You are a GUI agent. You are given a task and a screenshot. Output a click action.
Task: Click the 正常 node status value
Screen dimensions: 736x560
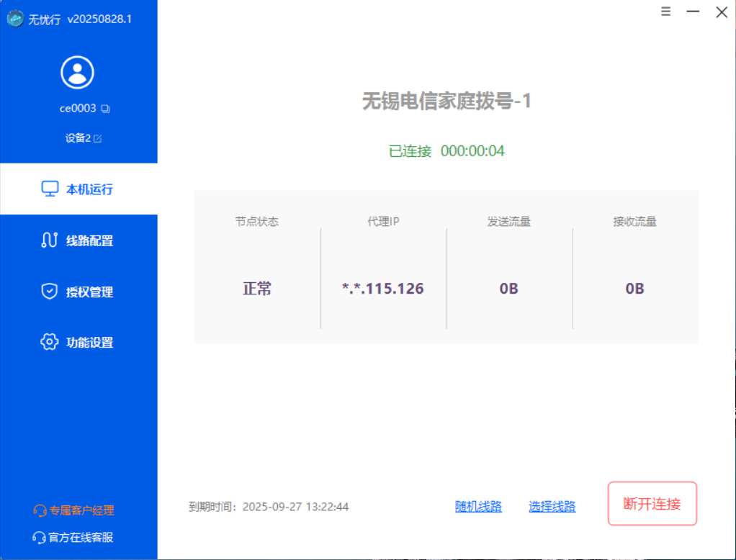point(257,289)
